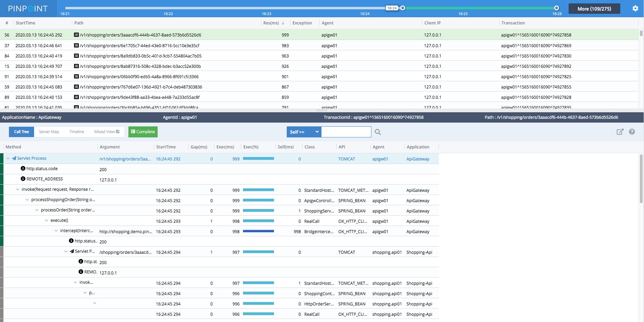
Task: Collapse processOrder(String order... node
Action: (37, 210)
